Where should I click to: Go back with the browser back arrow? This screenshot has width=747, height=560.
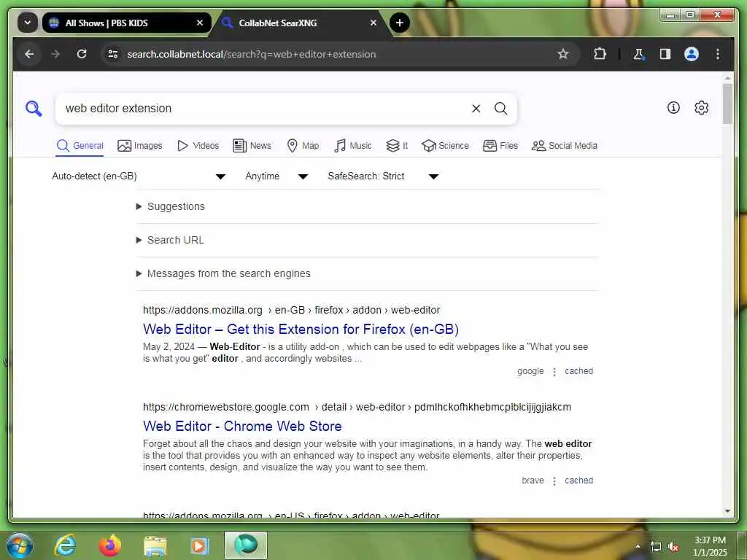(29, 54)
